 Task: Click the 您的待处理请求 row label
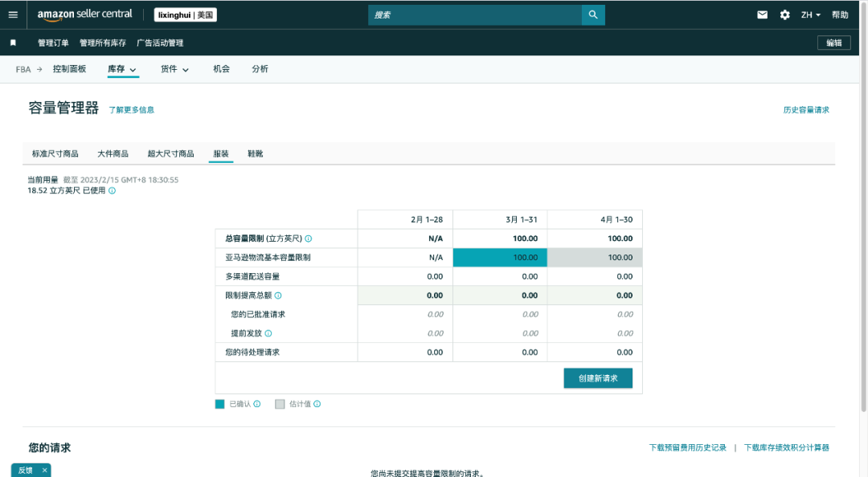pyautogui.click(x=252, y=352)
